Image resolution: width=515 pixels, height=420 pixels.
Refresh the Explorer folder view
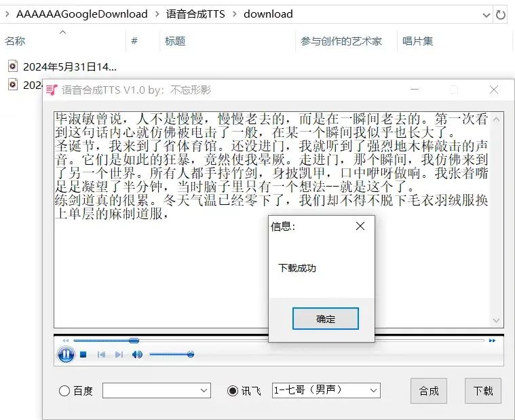pos(501,15)
